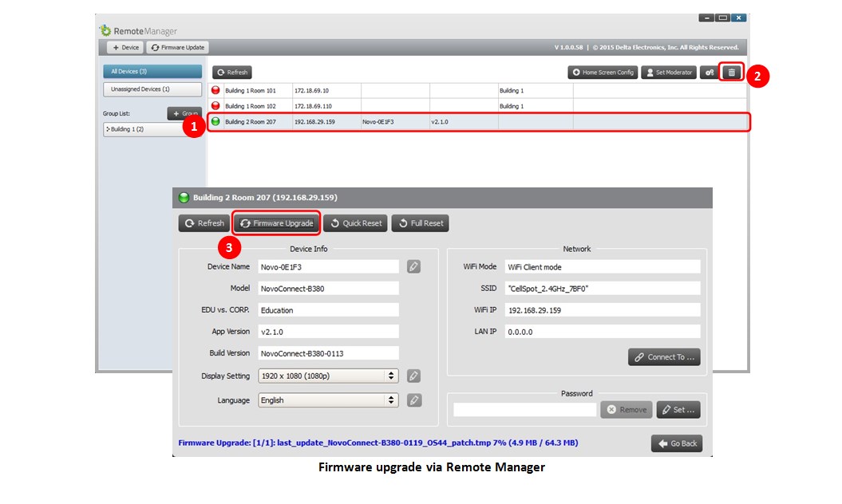Click red status icon of Room 101
Image resolution: width=842 pixels, height=504 pixels.
[x=215, y=90]
